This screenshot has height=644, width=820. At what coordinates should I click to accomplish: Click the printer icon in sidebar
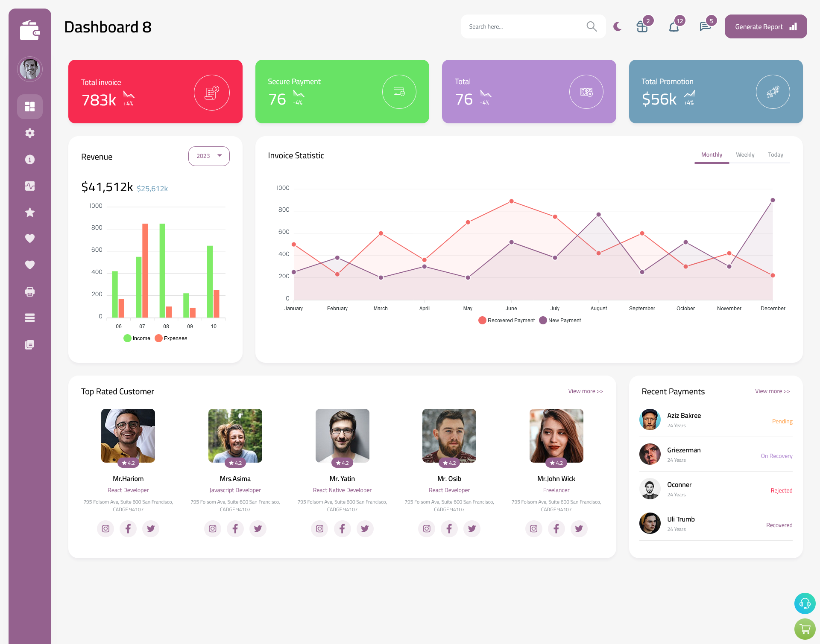30,291
